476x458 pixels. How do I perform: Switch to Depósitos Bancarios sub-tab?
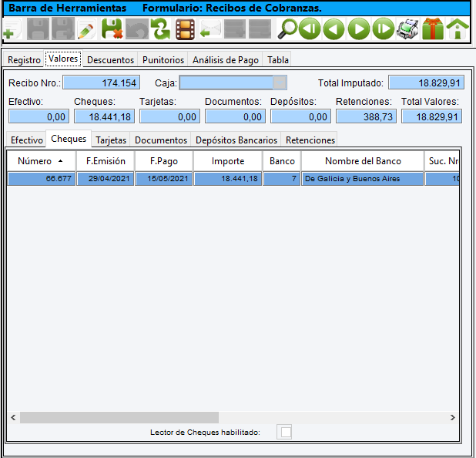point(236,140)
